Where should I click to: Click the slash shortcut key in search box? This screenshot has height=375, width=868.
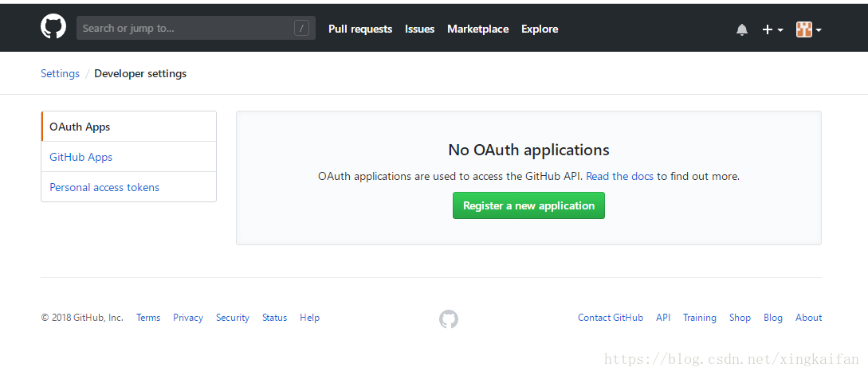pyautogui.click(x=302, y=28)
